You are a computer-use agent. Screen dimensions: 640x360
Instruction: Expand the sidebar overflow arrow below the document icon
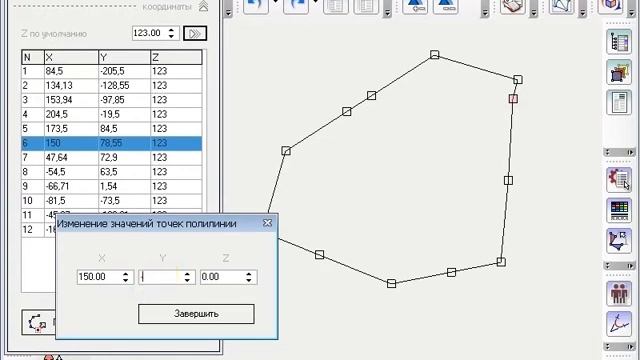coord(631,152)
